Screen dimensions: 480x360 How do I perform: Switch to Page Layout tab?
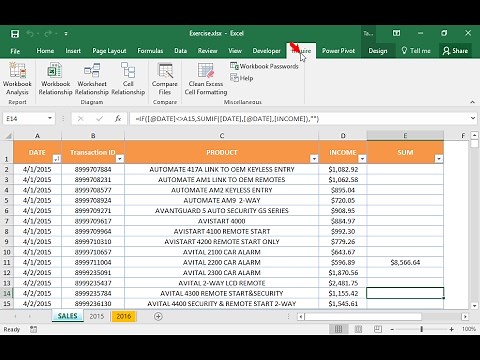[x=109, y=51]
